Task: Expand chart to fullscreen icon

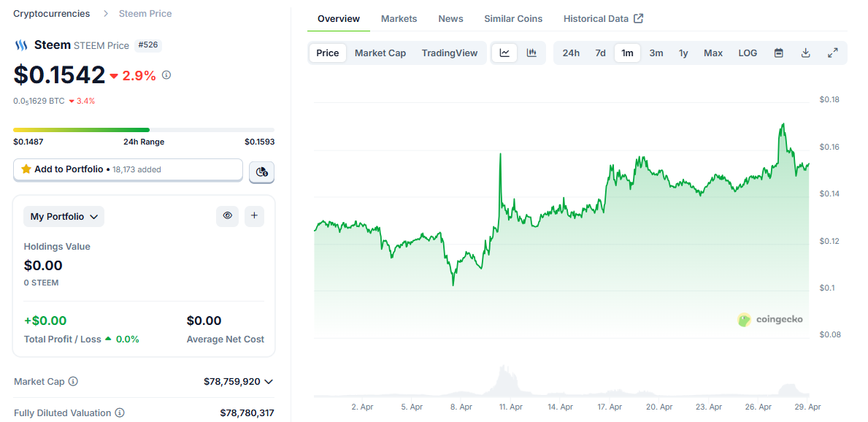Action: (x=832, y=53)
